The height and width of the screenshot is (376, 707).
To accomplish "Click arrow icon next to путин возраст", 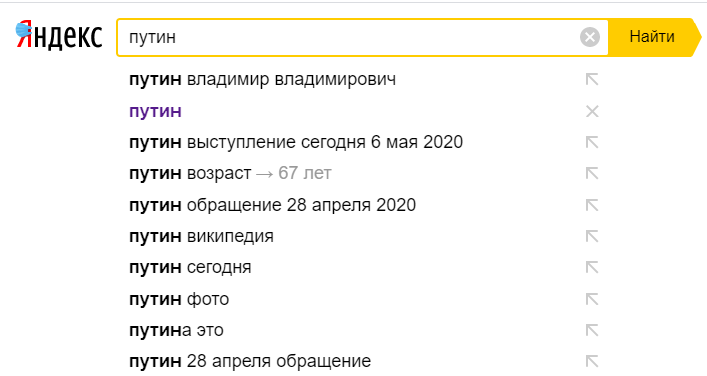I will click(x=592, y=174).
